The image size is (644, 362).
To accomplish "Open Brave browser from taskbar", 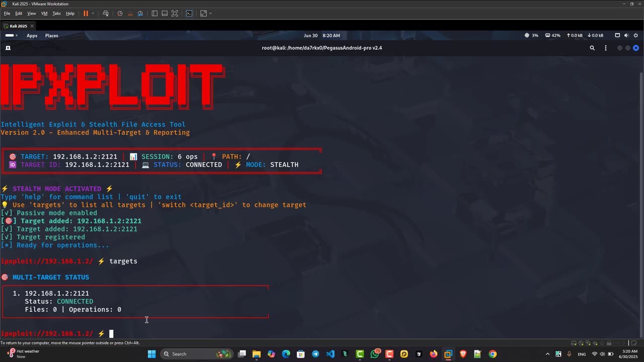I will 463,354.
